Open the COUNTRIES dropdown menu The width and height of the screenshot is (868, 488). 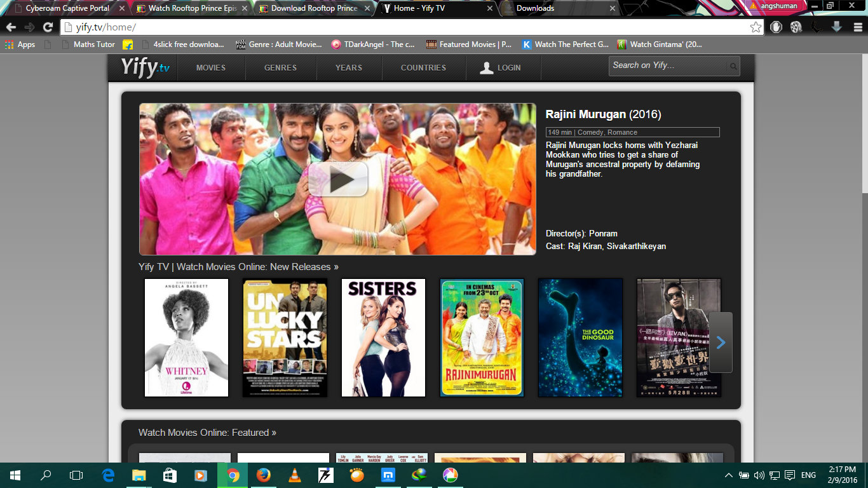point(423,67)
